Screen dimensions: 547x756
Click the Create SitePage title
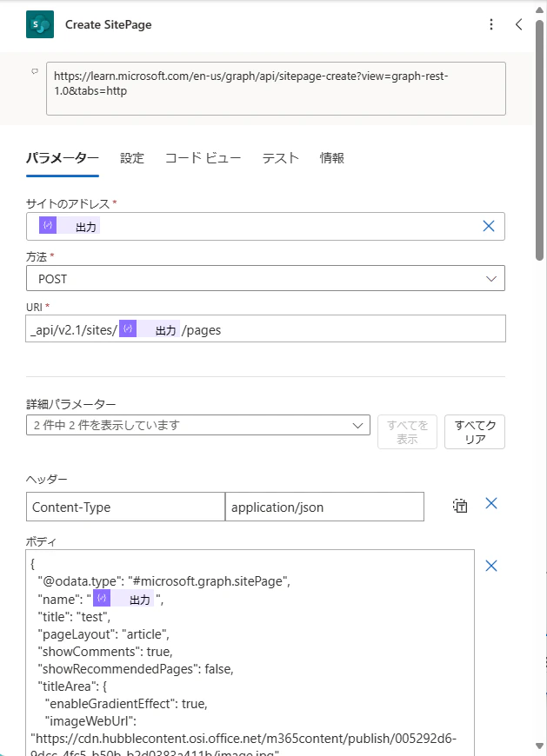108,24
